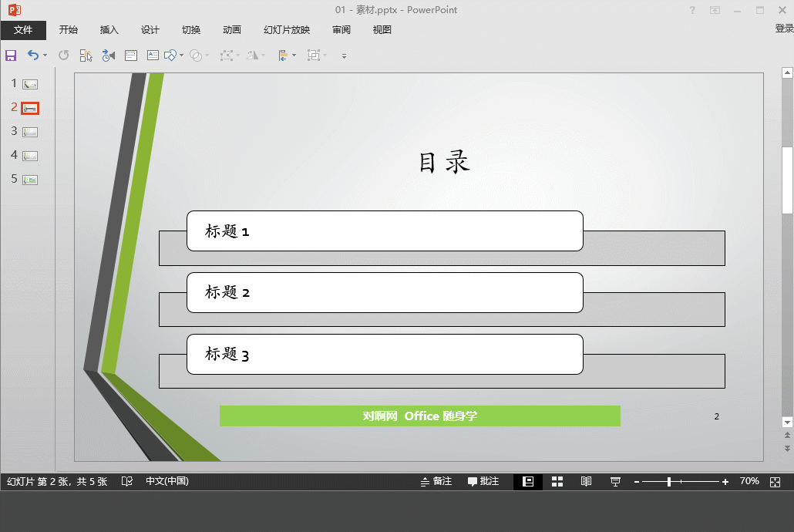The width and height of the screenshot is (794, 532).
Task: Expand the shape combine tool dropdown
Action: pyautogui.click(x=207, y=55)
